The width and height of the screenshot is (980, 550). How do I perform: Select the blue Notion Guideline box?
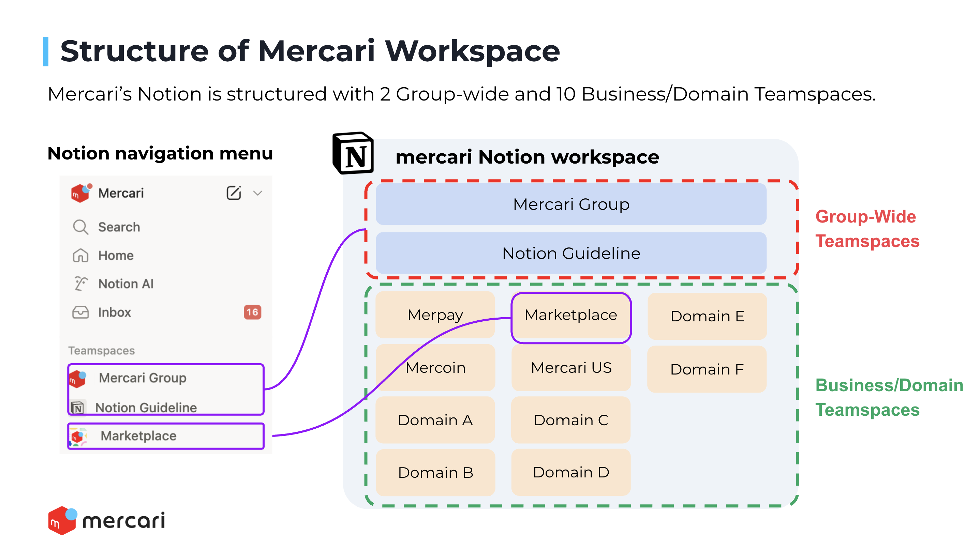[571, 253]
